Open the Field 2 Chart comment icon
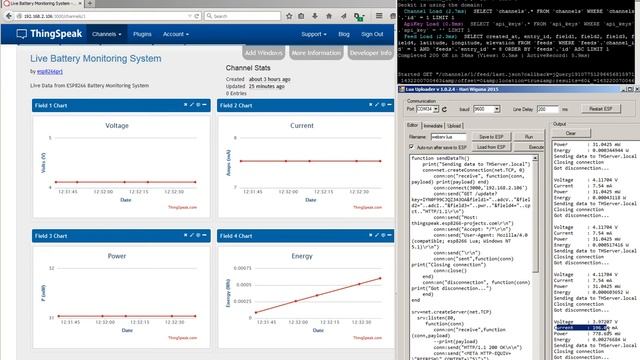 (x=383, y=105)
